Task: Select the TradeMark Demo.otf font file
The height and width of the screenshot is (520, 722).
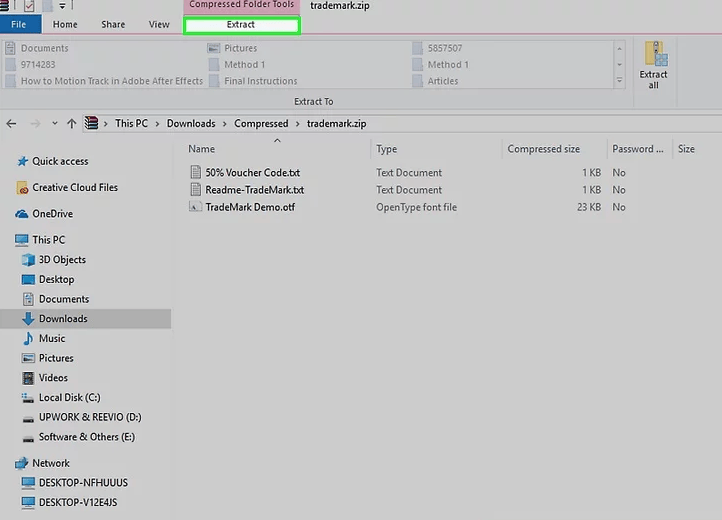Action: tap(249, 207)
